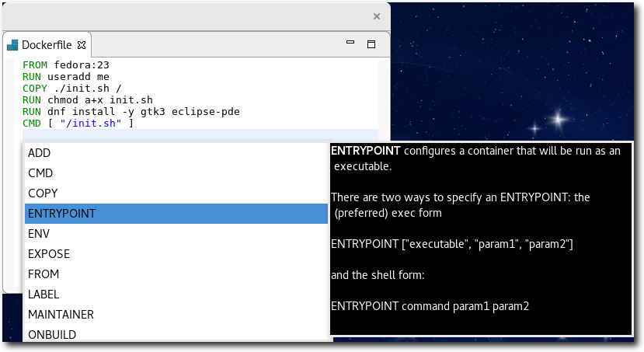The image size is (644, 352).
Task: Switch to the Dockerfile tab
Action: click(47, 44)
